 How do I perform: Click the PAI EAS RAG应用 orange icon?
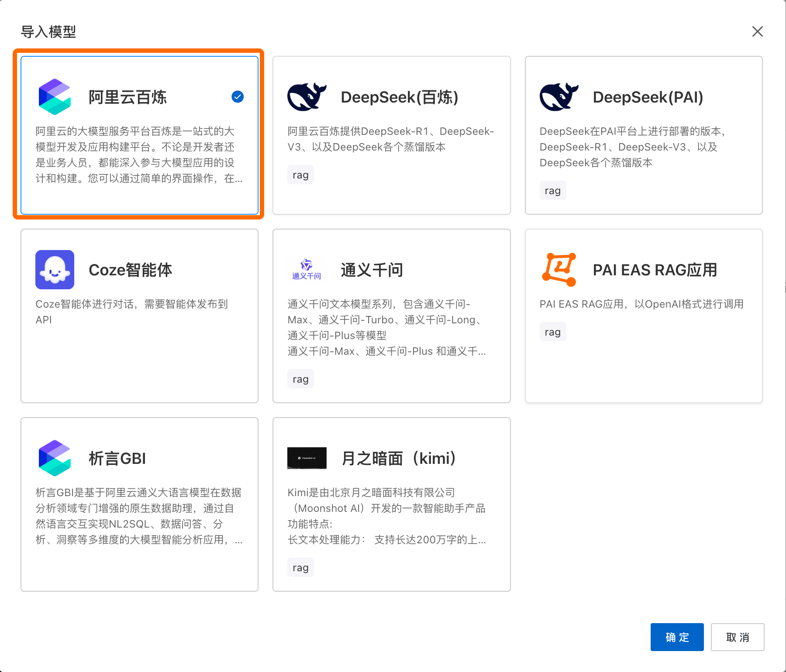coord(559,270)
